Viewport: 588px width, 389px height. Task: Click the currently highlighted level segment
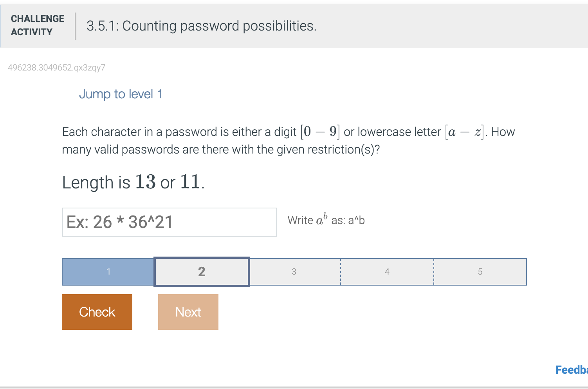[x=201, y=271]
